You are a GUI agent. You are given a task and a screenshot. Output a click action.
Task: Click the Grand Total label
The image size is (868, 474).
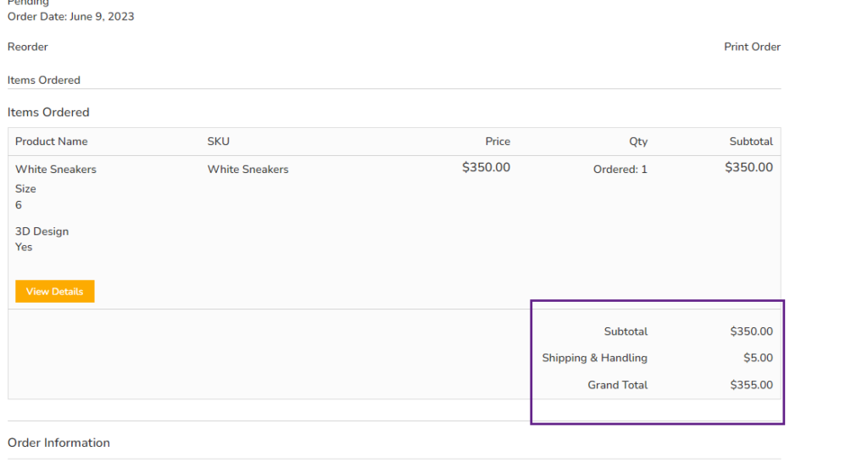(617, 385)
